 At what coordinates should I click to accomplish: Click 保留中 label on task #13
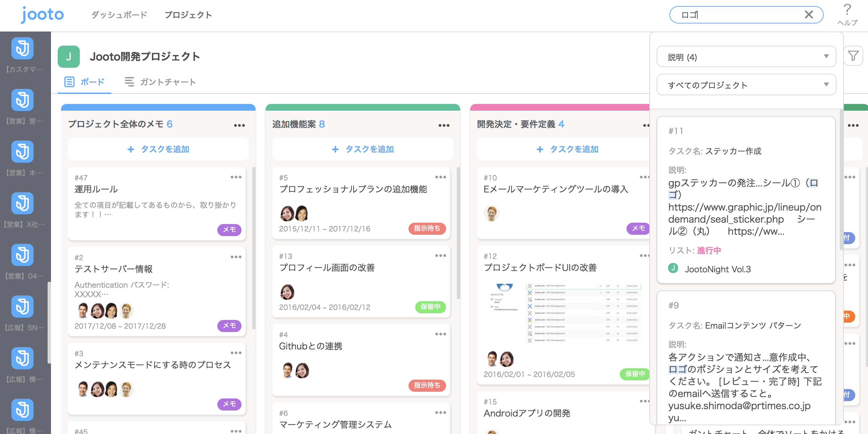430,307
